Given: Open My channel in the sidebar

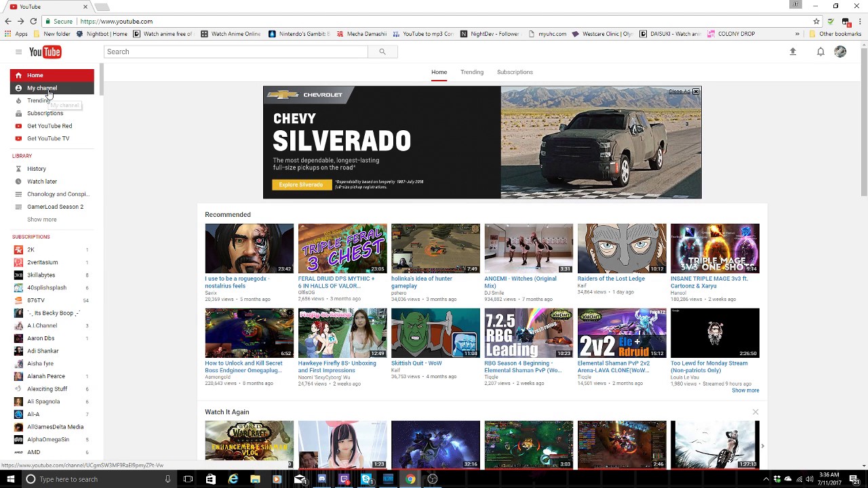Looking at the screenshot, I should [52, 88].
